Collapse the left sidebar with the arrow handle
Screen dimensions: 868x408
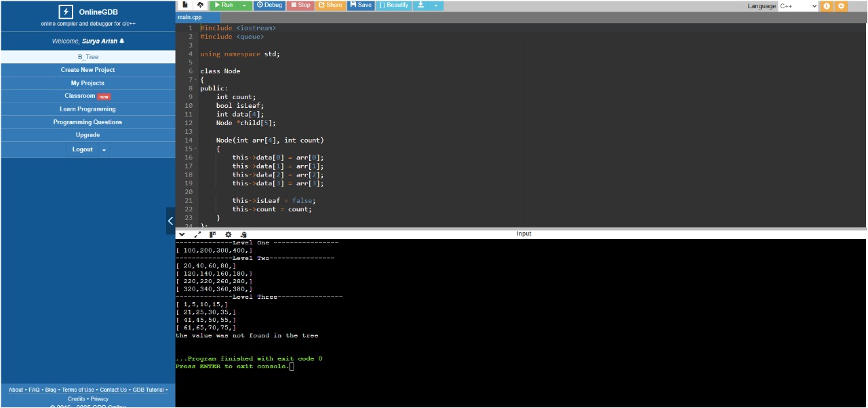[x=170, y=221]
